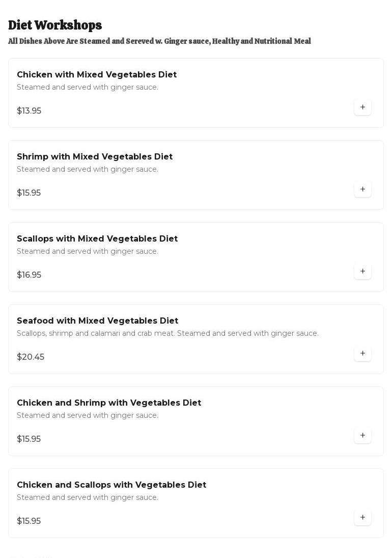The image size is (392, 558).
Task: Open the Shrimp with Mixed Vegetables Diet title
Action: tap(95, 156)
